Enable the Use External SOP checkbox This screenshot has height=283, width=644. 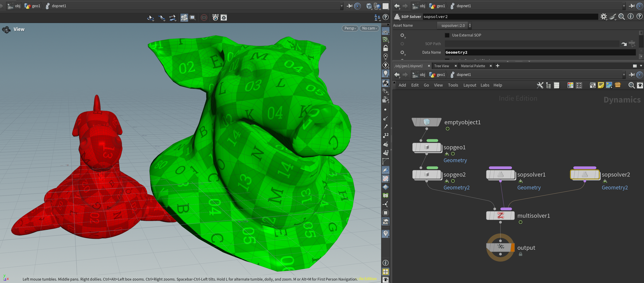click(447, 35)
